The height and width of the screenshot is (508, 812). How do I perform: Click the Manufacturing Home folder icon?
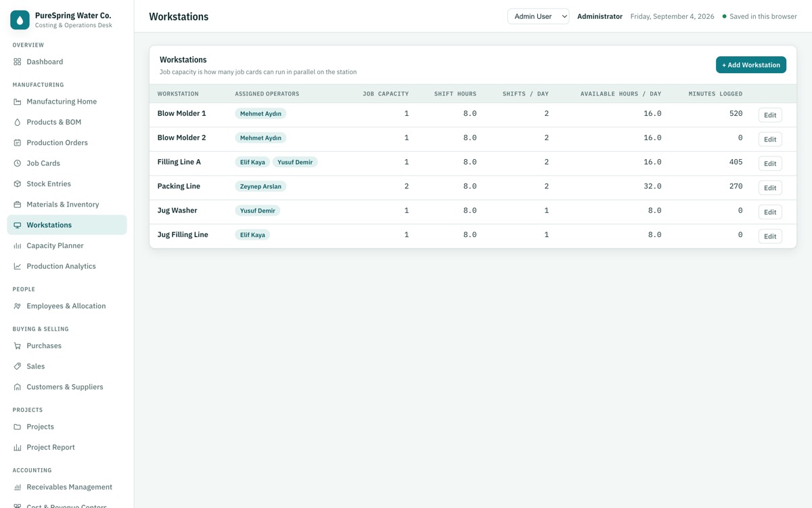click(x=18, y=102)
